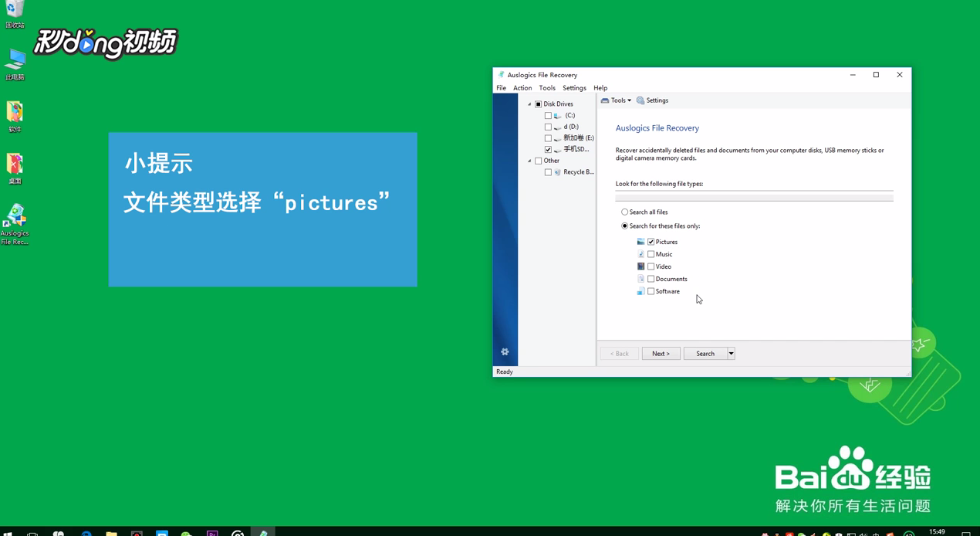980x536 pixels.
Task: Click the Search button
Action: [x=705, y=354]
